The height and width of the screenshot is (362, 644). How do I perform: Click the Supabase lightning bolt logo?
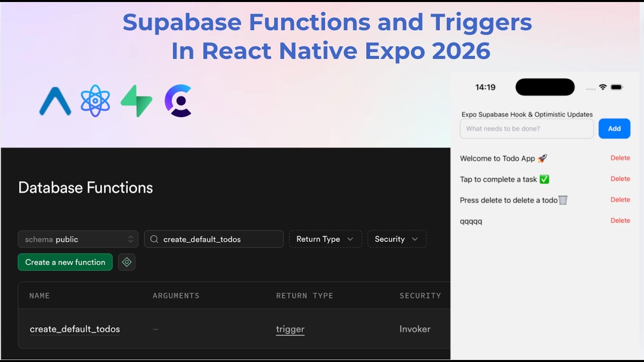coord(136,101)
